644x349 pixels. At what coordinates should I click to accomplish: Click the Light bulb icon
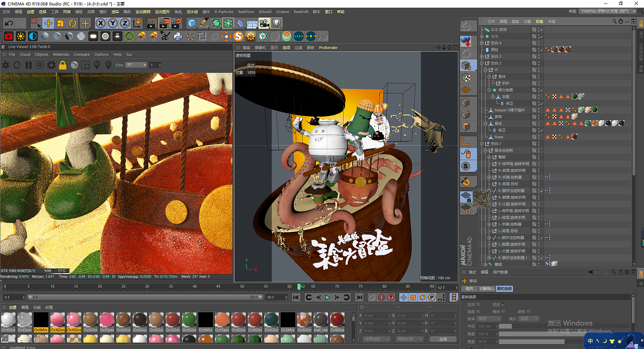[x=277, y=23]
